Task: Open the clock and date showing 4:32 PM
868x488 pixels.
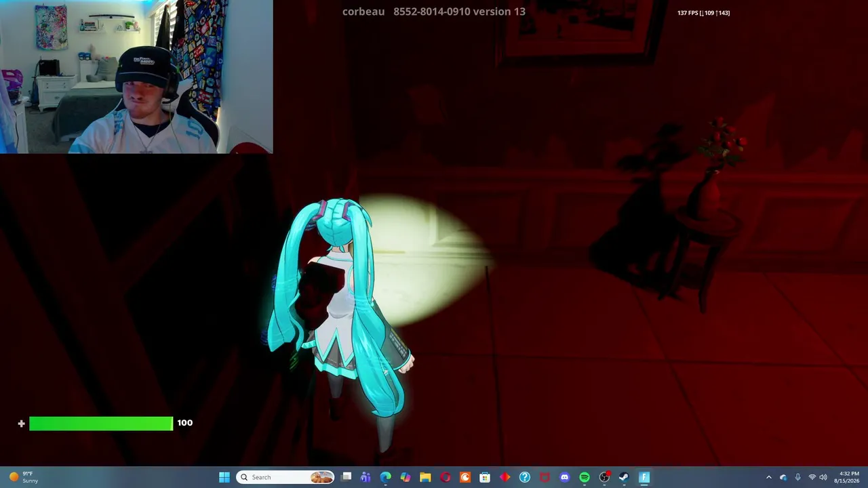Action: [846, 477]
